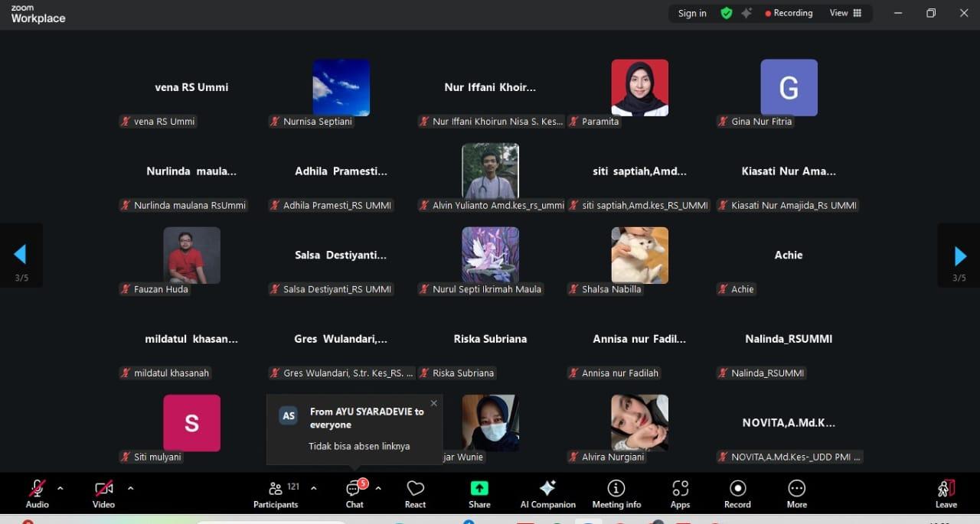Open the Participants list
The width and height of the screenshot is (980, 524).
pyautogui.click(x=276, y=493)
